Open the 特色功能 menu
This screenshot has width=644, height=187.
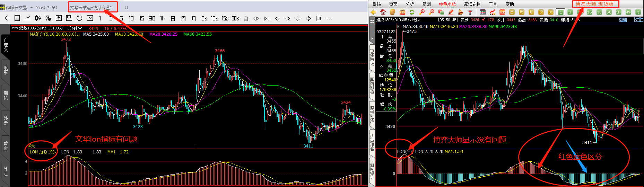(447, 4)
